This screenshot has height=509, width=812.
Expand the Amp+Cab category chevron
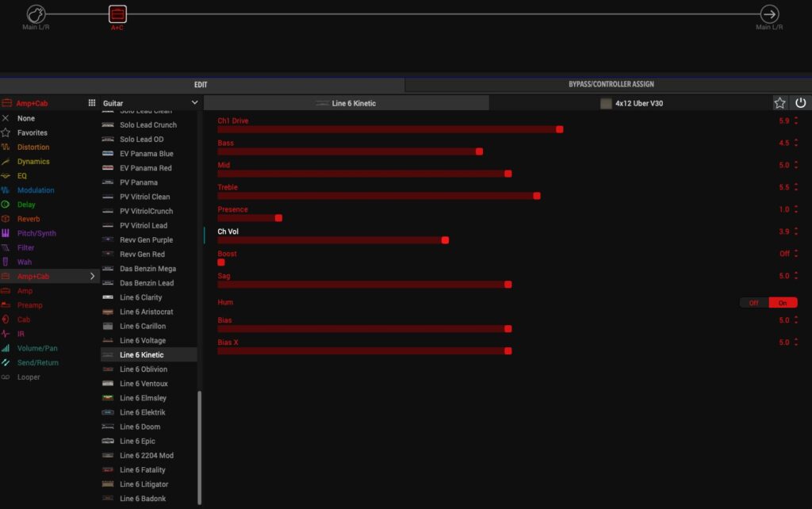(92, 277)
